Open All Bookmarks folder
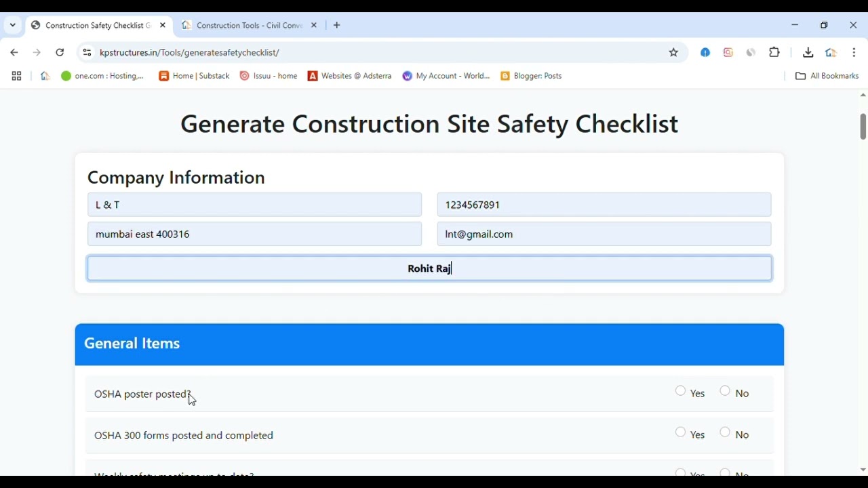 828,77
